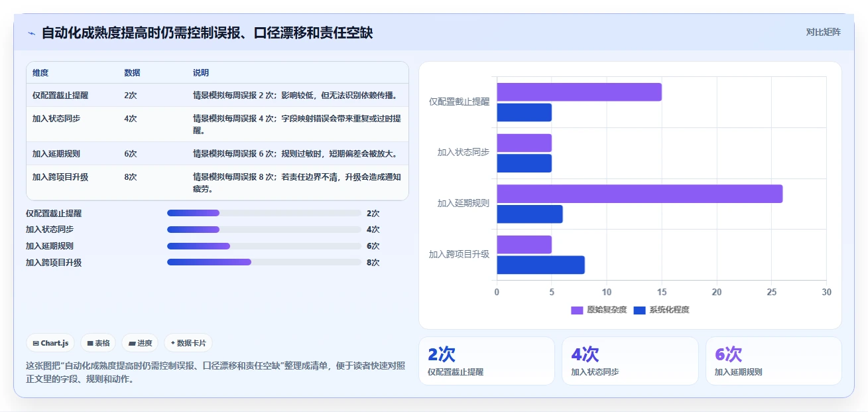The height and width of the screenshot is (412, 868).
Task: Open the 2次 仅配置截止提醒 data card
Action: (x=487, y=361)
